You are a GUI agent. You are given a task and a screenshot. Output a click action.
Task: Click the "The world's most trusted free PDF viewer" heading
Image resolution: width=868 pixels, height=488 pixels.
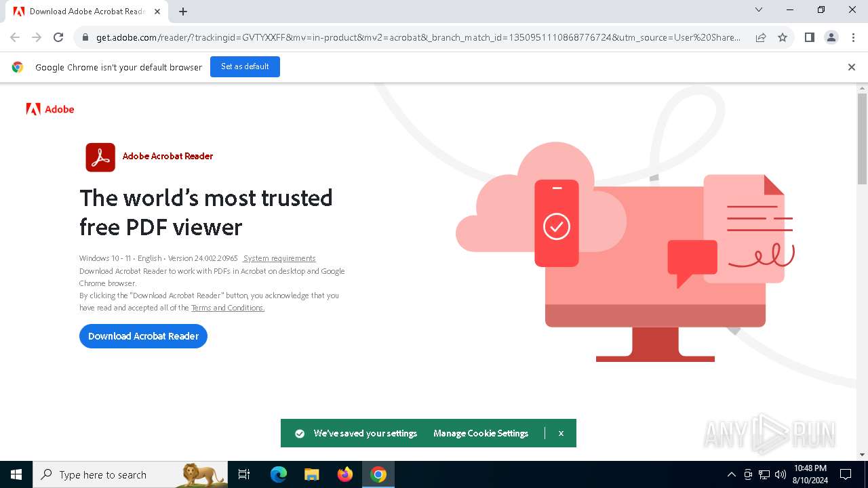tap(206, 212)
